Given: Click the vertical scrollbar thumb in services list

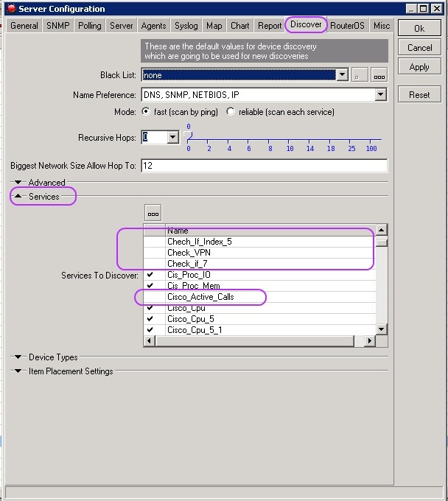Looking at the screenshot, I should [382, 243].
